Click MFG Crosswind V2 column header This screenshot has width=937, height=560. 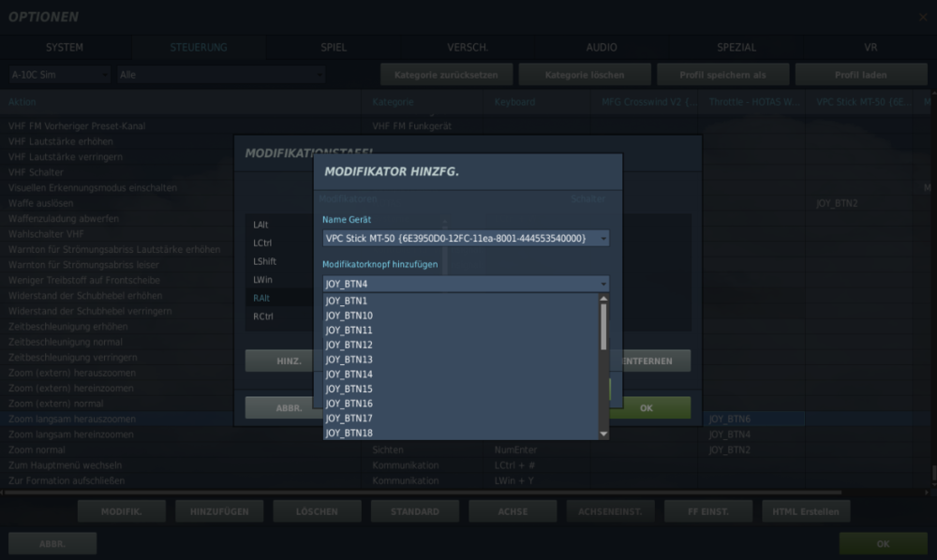click(645, 102)
